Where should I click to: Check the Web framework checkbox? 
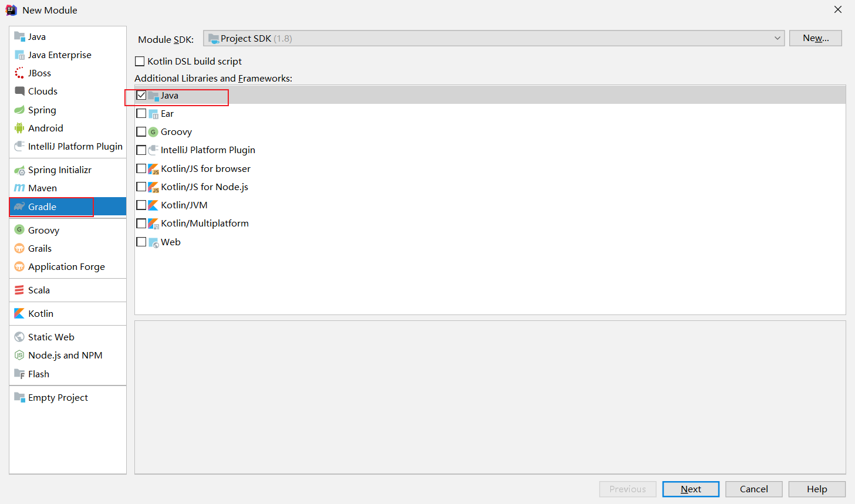pyautogui.click(x=141, y=242)
